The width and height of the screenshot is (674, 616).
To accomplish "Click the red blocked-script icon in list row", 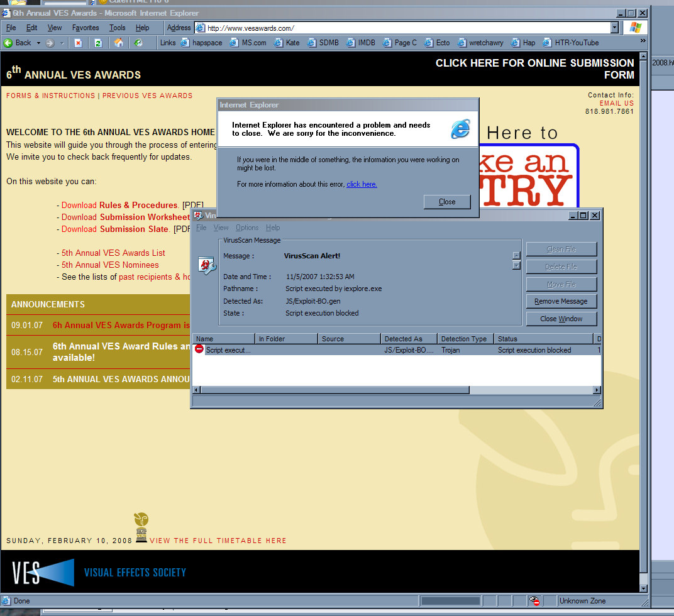I will click(x=199, y=349).
